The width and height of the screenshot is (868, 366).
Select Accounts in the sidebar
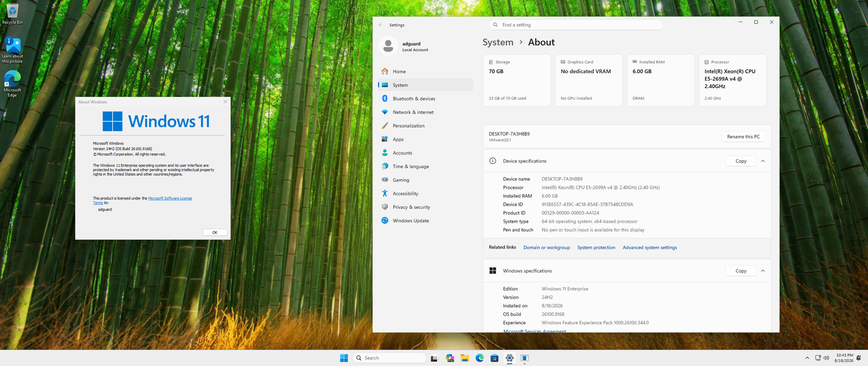(x=425, y=153)
